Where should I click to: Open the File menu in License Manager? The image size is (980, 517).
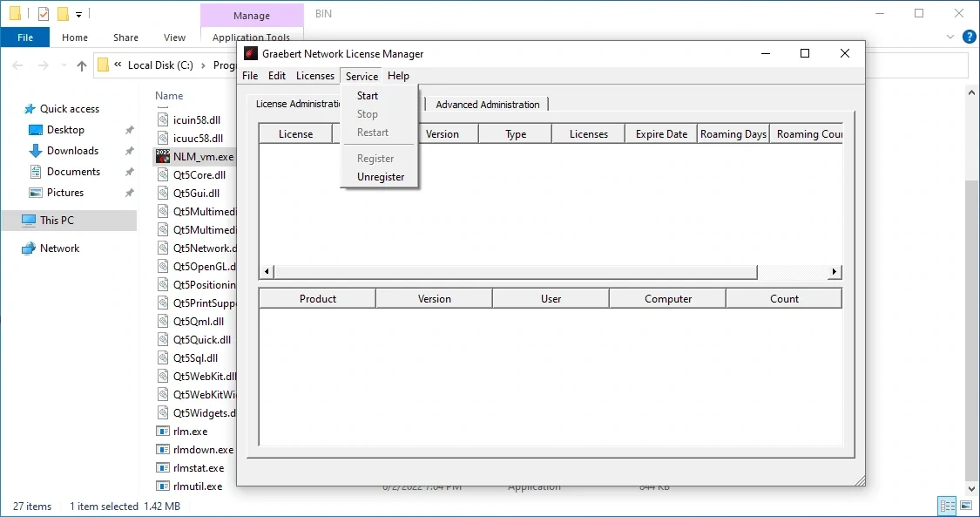(250, 76)
